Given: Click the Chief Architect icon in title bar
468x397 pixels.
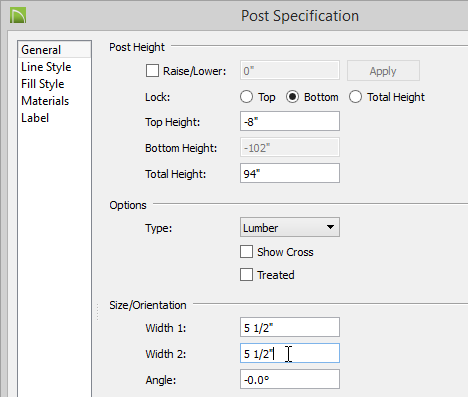Looking at the screenshot, I should pos(18,16).
